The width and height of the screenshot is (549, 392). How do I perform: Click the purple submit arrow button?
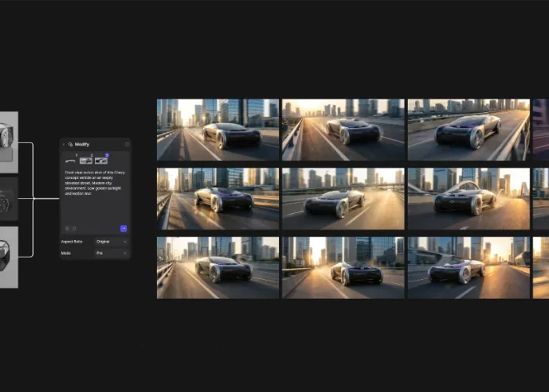[x=123, y=228]
